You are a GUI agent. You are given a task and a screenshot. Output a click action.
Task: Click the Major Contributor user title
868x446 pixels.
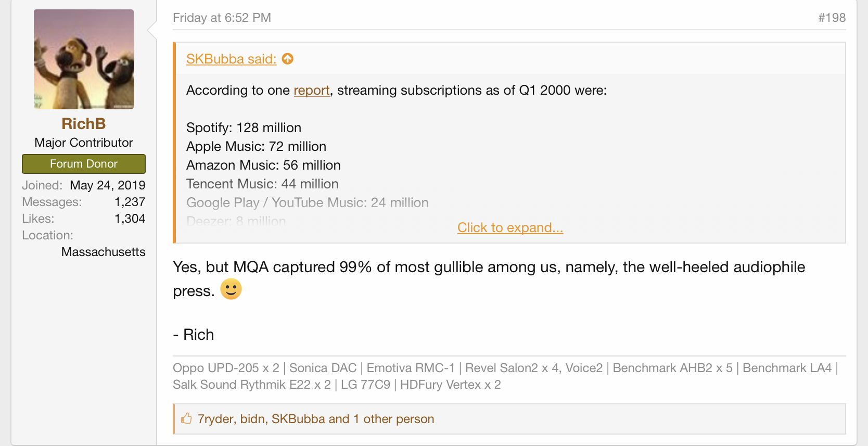pyautogui.click(x=84, y=143)
